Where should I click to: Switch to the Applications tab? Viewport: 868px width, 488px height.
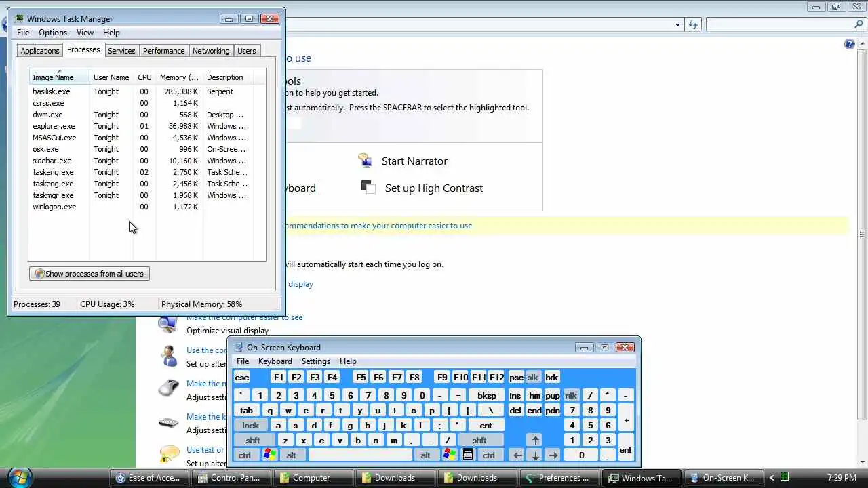pos(40,51)
